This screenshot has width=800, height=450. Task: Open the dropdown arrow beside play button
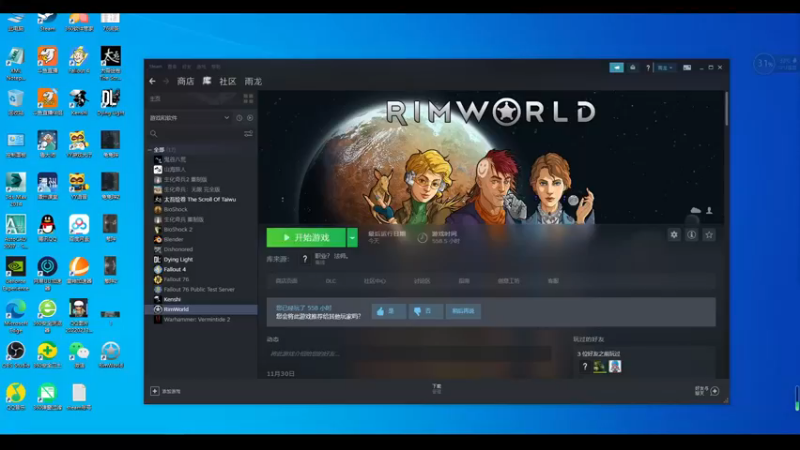coord(352,238)
